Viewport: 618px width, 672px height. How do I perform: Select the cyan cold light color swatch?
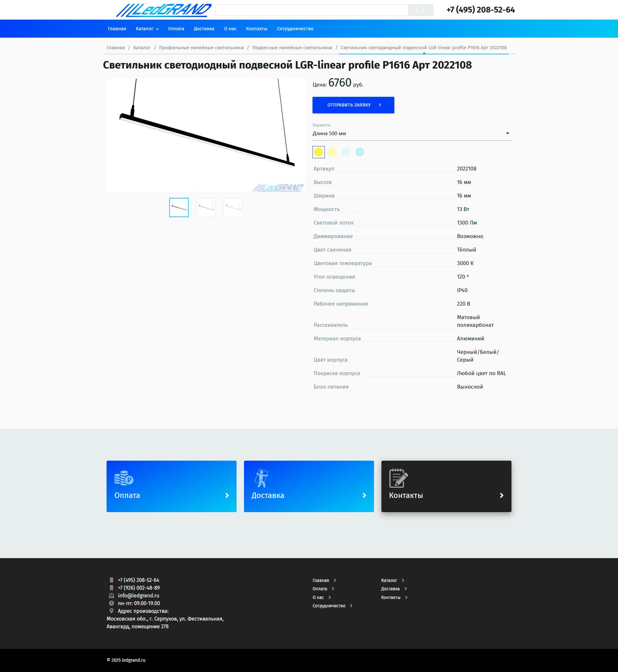click(360, 152)
